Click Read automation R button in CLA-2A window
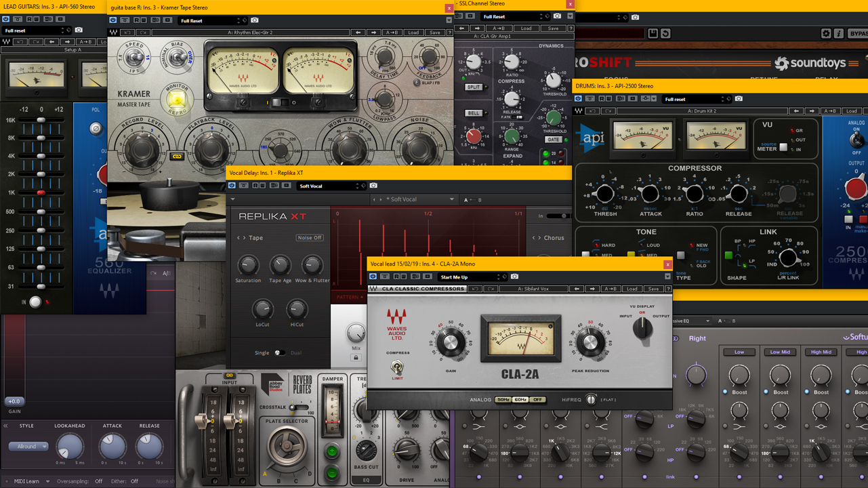Screen dimensions: 868x488 coord(397,277)
